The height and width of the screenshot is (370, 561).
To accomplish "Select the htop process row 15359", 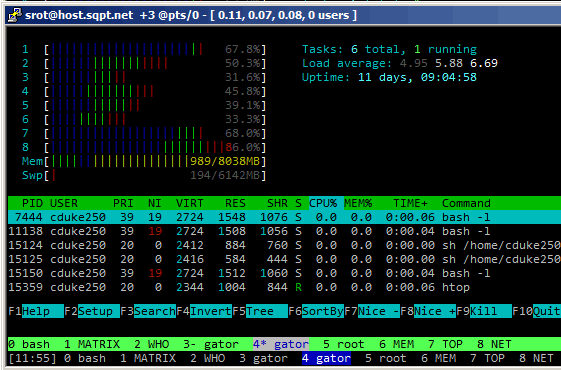I will coord(284,287).
